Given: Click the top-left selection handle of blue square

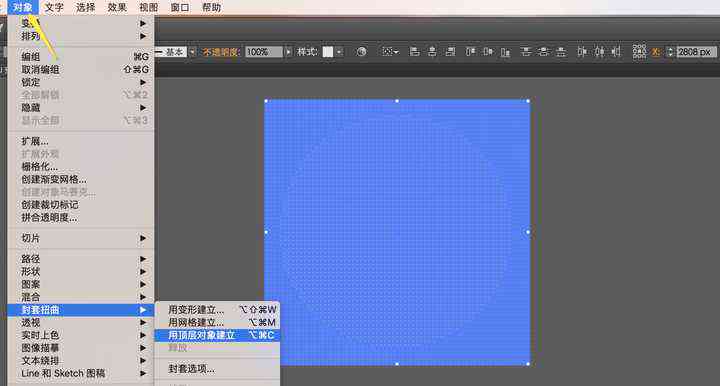Looking at the screenshot, I should click(x=266, y=101).
